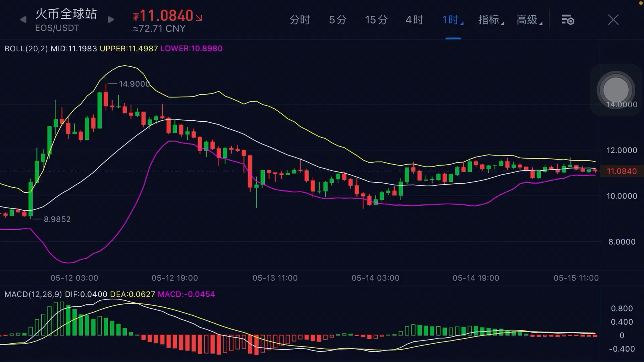Tap the MID:11.1983 value

tap(74, 49)
